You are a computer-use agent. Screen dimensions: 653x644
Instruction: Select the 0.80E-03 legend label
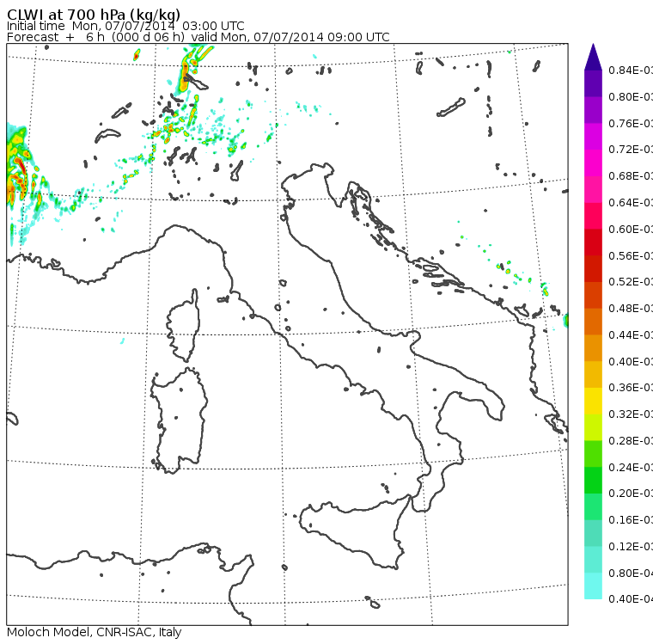click(631, 96)
